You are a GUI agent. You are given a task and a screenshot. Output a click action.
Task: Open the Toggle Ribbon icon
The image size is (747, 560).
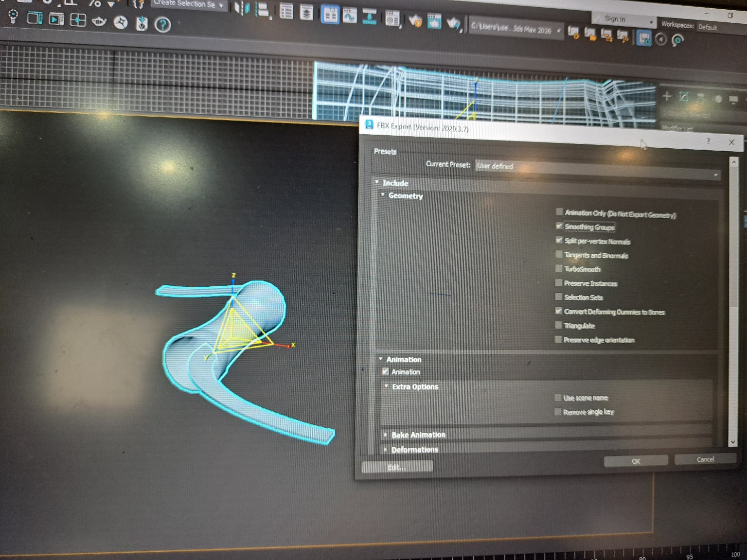point(330,15)
